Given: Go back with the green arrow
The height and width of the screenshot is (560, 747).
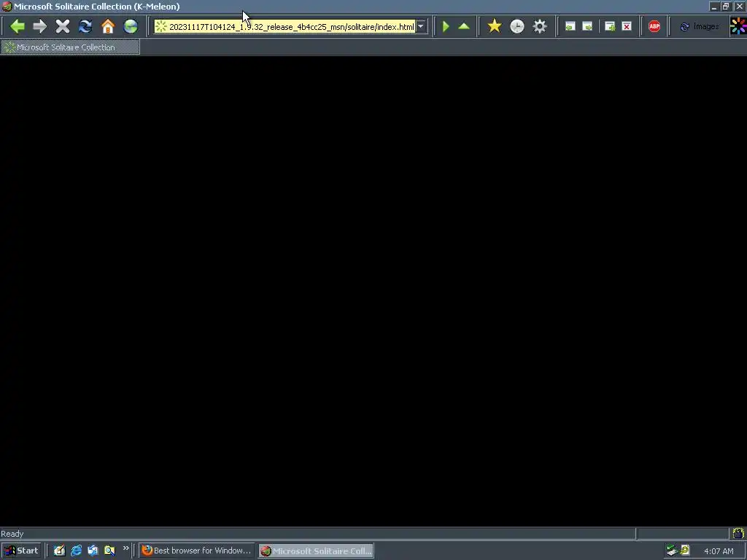Looking at the screenshot, I should [18, 26].
